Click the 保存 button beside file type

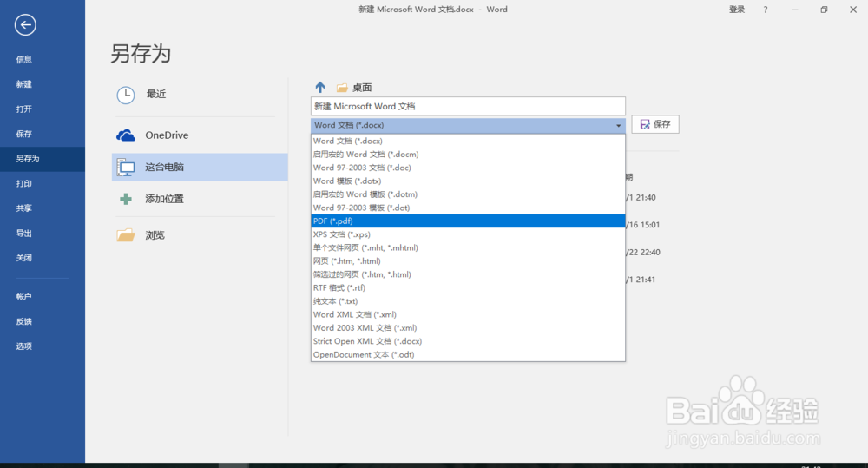[655, 125]
